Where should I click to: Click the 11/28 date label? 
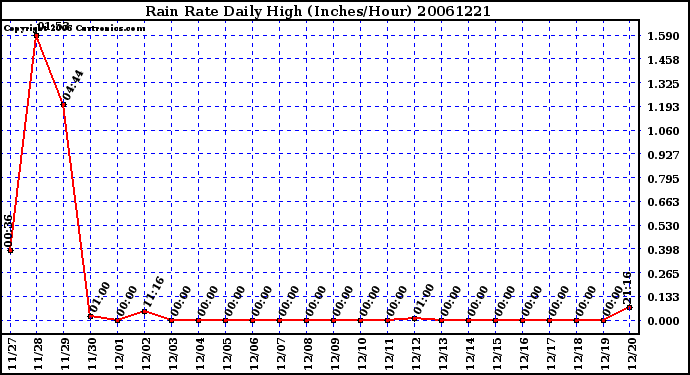(x=38, y=354)
